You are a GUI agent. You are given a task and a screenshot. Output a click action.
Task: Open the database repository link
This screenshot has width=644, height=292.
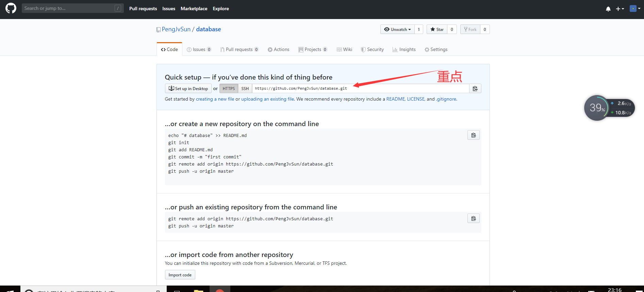click(x=209, y=29)
